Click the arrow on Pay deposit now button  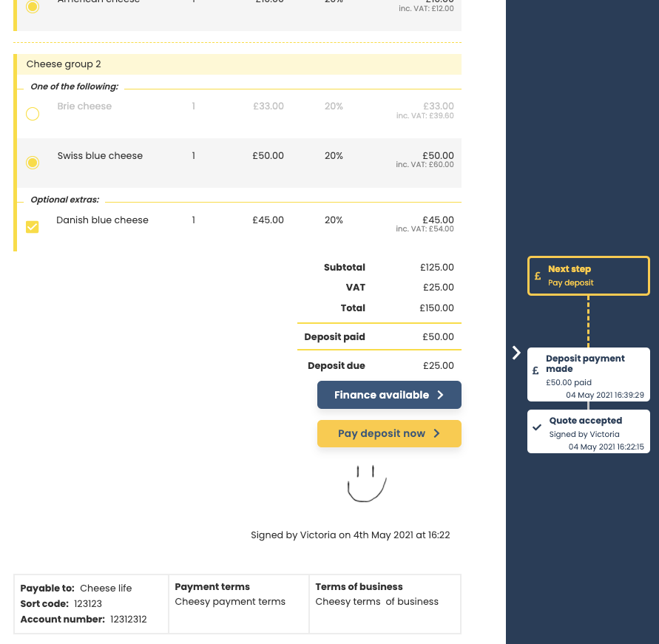[436, 433]
